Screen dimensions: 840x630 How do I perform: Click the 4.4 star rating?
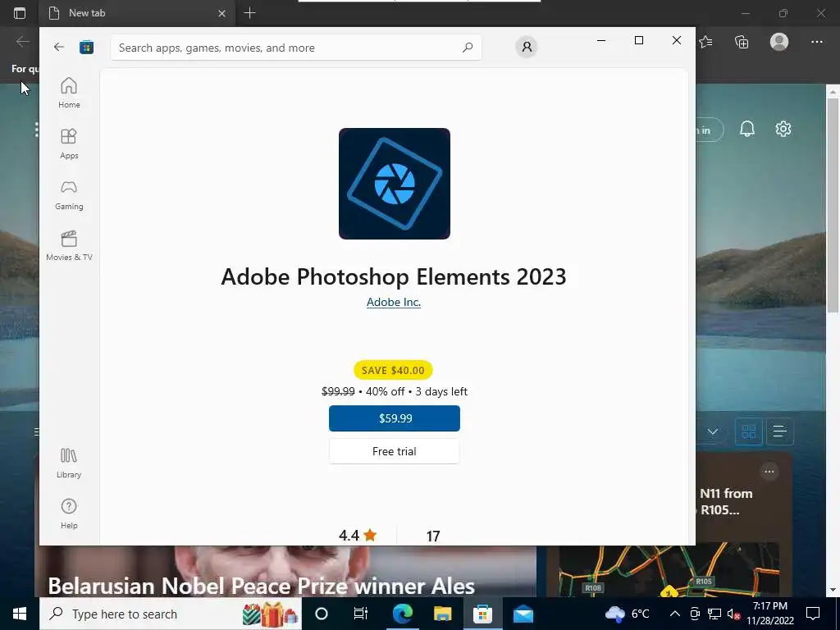[358, 535]
